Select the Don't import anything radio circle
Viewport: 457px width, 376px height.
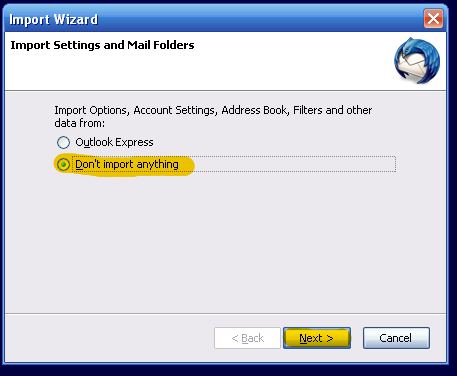(63, 164)
